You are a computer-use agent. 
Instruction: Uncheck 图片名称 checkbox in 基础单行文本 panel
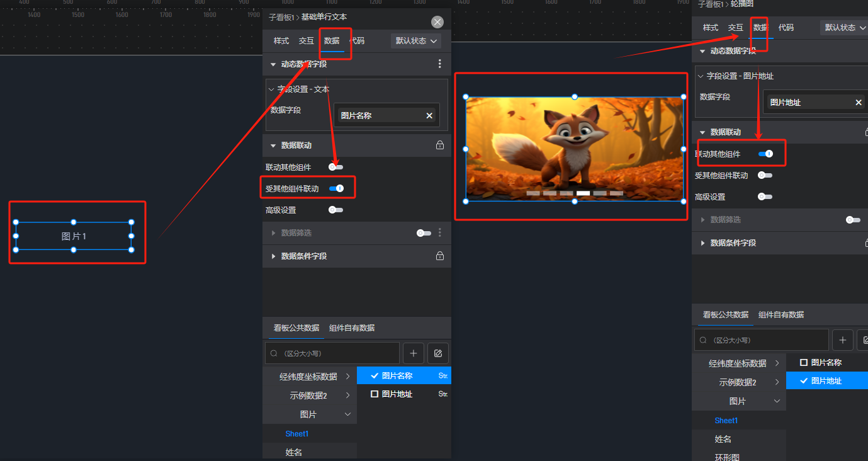coord(375,375)
